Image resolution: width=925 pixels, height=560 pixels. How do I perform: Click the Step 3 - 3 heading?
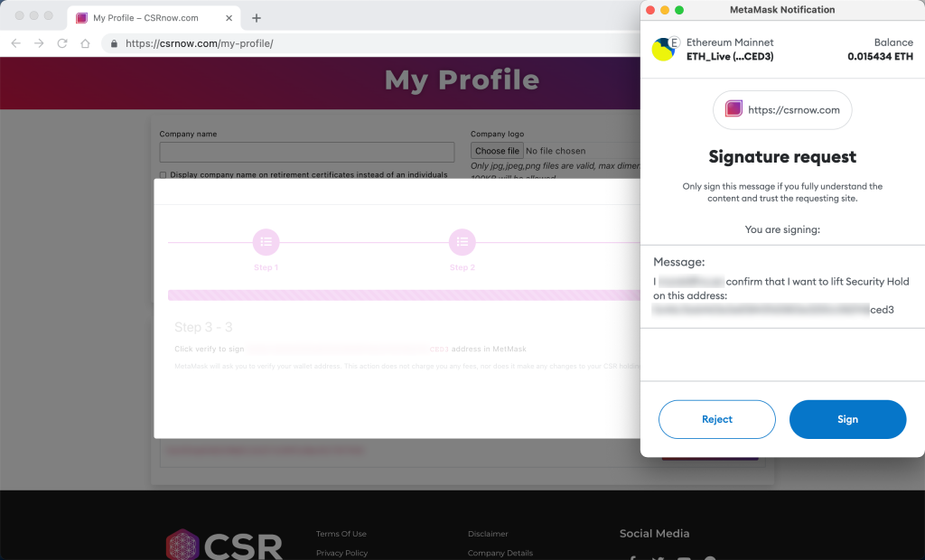203,327
